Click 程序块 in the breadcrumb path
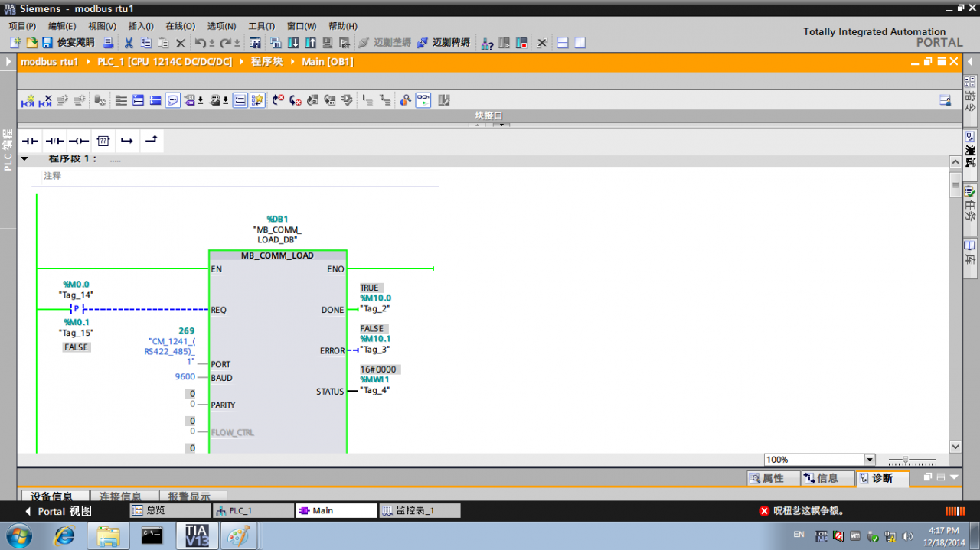Viewport: 980px width, 550px height. 266,62
